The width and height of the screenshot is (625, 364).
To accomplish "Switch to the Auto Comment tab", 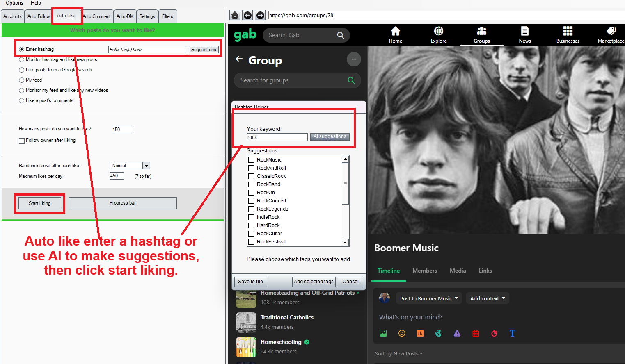I will [98, 16].
